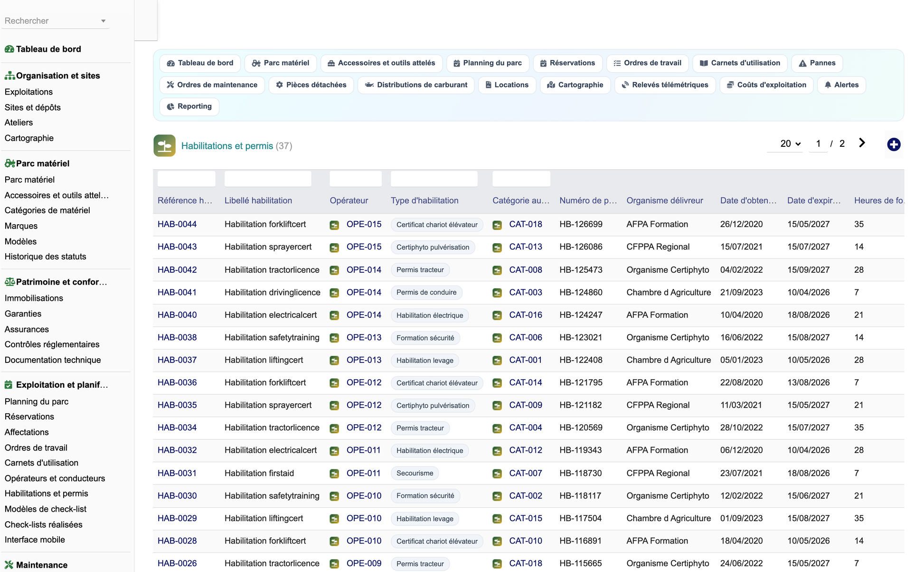
Task: Open operator OPE-013 in HAB-0037 row
Action: [x=364, y=360]
